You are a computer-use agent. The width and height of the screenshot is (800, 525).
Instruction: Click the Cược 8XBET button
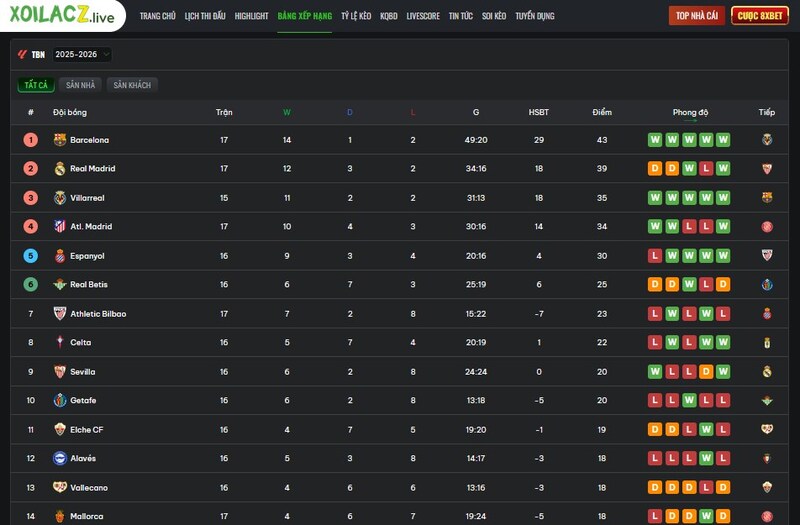coord(760,16)
